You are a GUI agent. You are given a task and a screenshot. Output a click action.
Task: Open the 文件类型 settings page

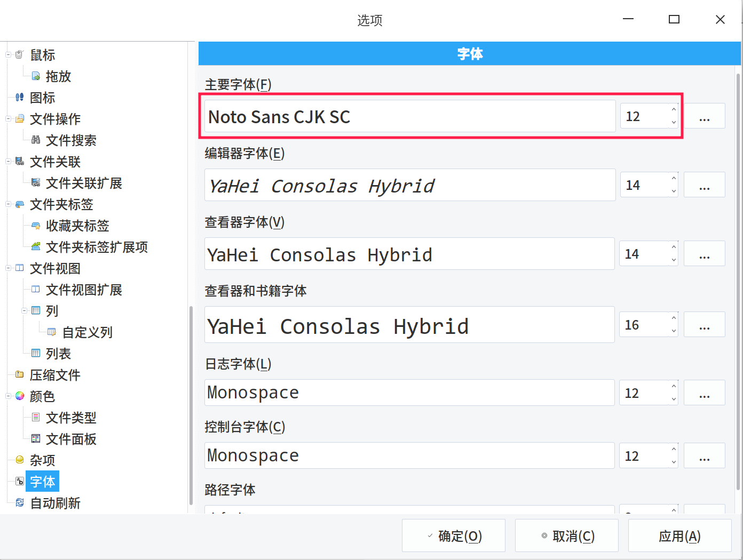point(71,418)
